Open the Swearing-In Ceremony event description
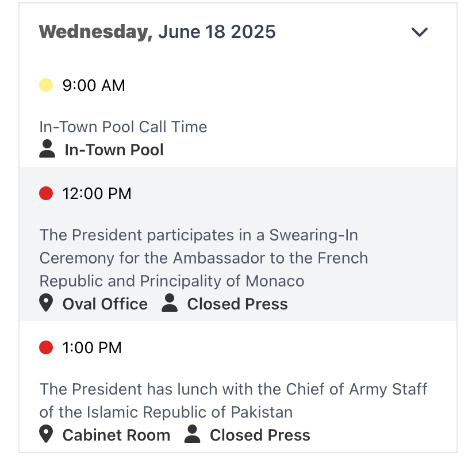This screenshot has width=476, height=459. point(204,258)
